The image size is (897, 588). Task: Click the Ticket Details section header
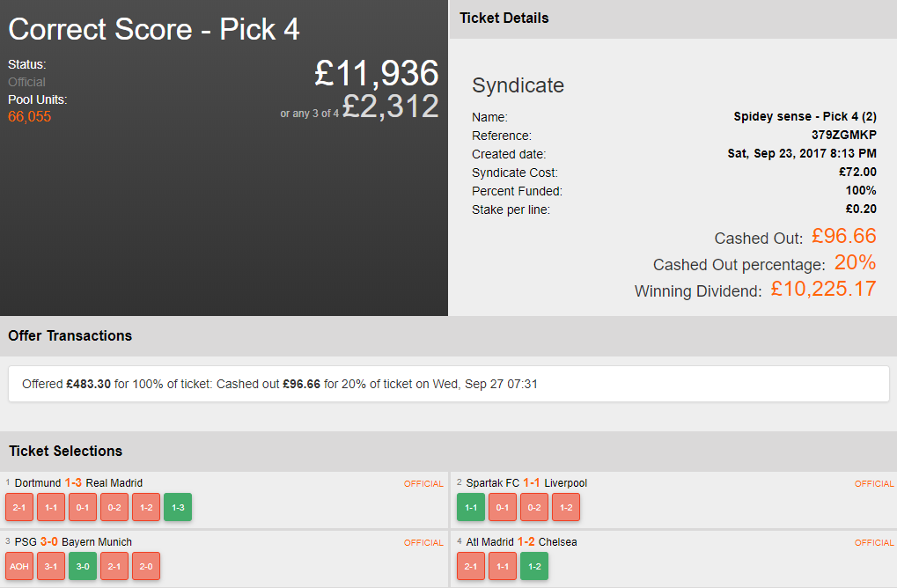coord(504,18)
